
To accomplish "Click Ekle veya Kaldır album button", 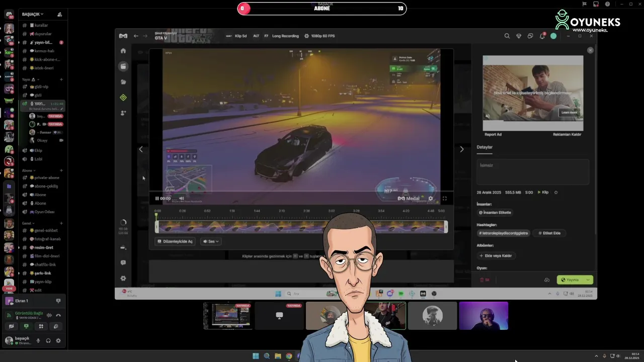I will [496, 256].
